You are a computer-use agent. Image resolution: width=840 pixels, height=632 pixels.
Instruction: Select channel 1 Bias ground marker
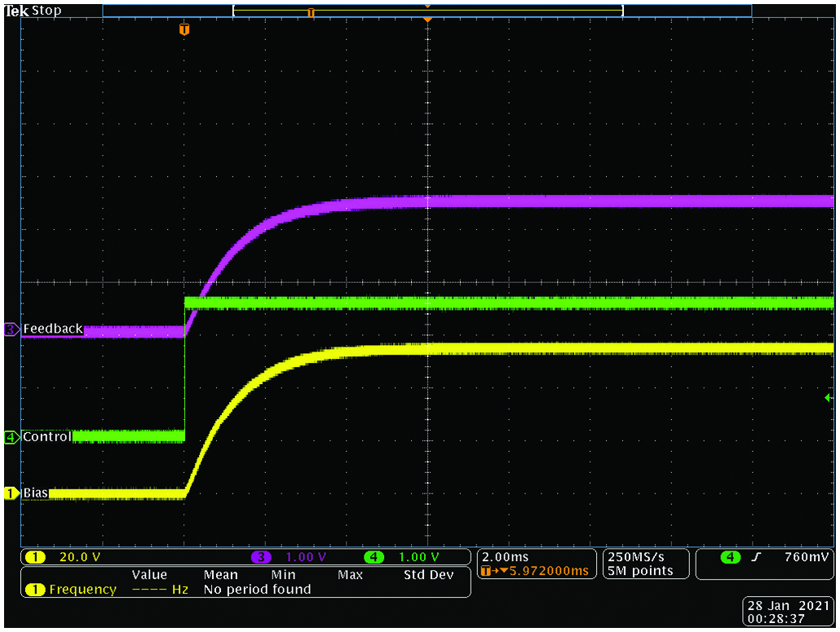11,493
